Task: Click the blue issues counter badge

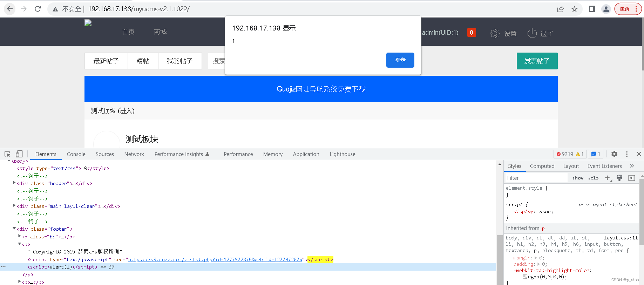Action: [596, 154]
